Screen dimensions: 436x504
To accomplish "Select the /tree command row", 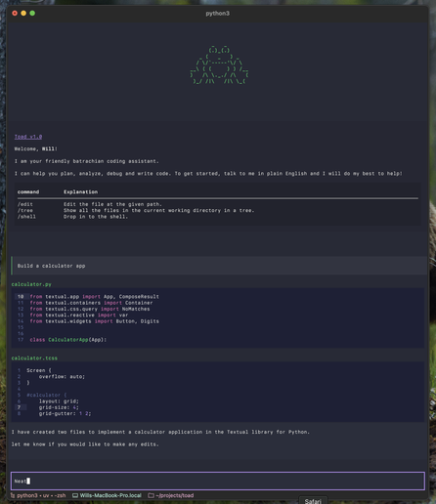I will tap(218, 210).
